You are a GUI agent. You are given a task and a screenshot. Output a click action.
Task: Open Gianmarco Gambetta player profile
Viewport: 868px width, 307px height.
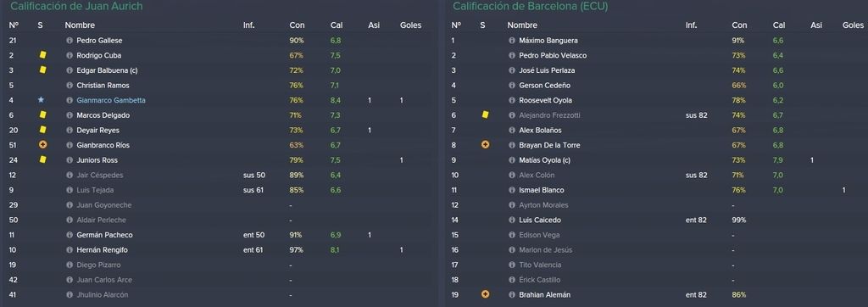pos(111,100)
